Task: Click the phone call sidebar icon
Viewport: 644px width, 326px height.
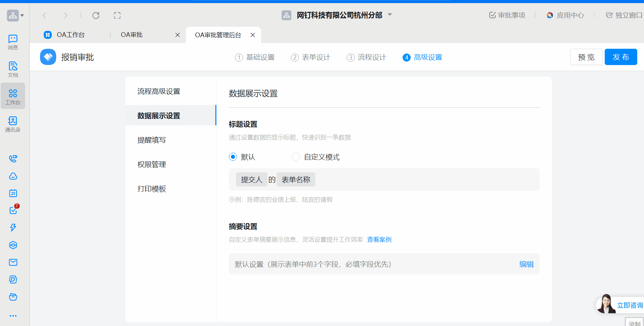Action: click(13, 159)
